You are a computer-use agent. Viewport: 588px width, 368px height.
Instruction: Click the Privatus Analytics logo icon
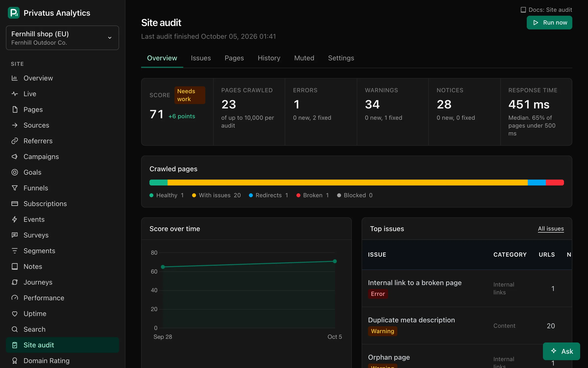(x=14, y=13)
